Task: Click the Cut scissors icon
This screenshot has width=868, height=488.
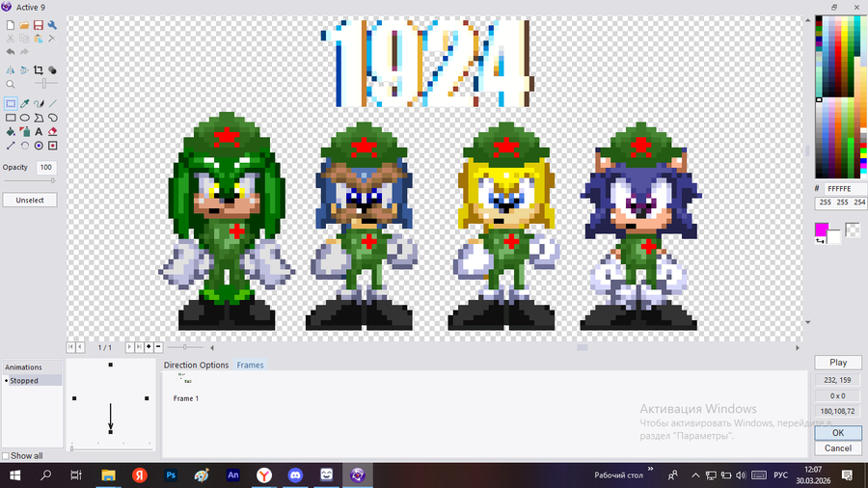Action: click(11, 39)
